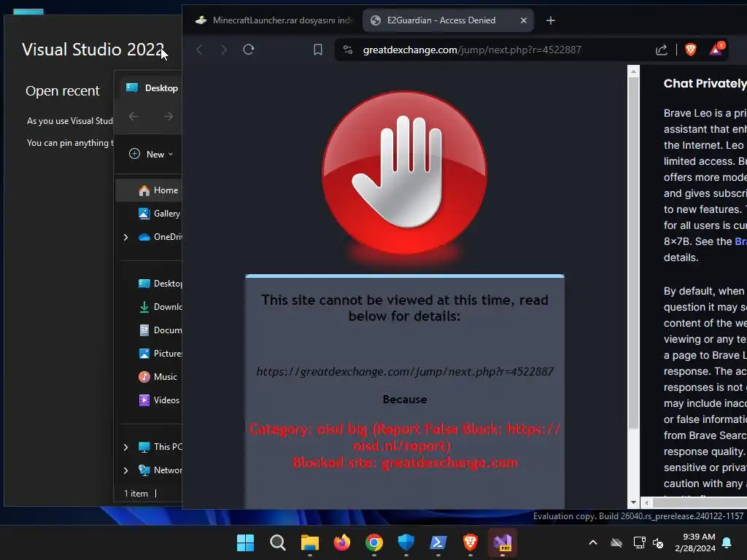
Task: Click the Leo panel horizontal scrollbar
Action: [x=700, y=502]
